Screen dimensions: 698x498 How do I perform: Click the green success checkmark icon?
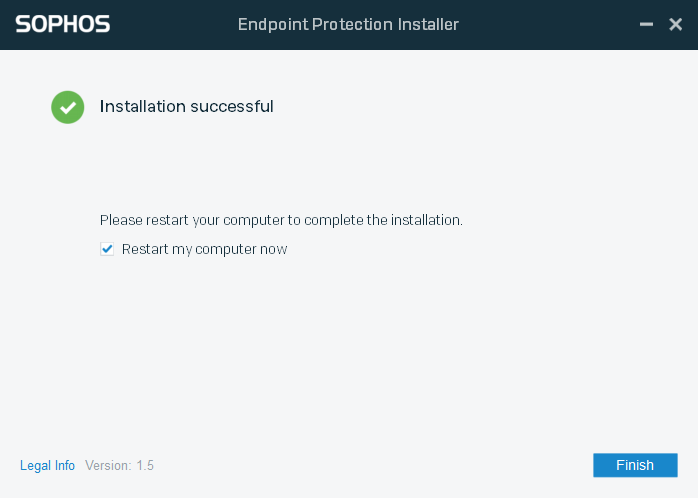tap(68, 106)
